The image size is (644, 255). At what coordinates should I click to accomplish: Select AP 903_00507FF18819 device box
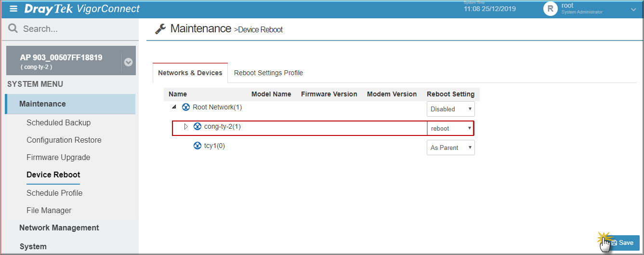click(71, 60)
